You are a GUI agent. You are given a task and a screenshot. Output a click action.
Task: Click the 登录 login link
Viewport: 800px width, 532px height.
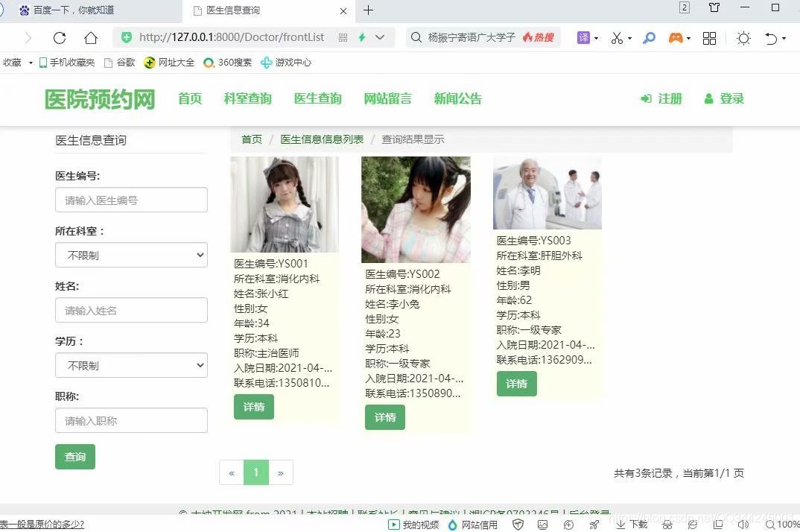(724, 98)
